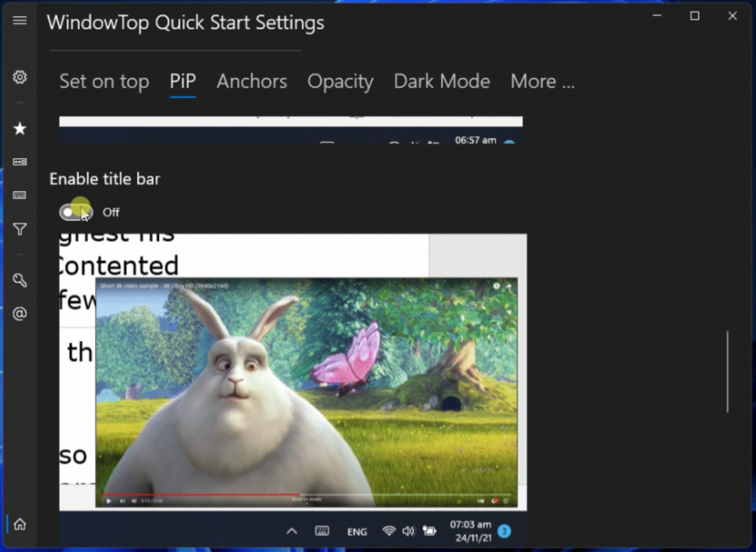
Task: Select the star favorites icon in sidebar
Action: (20, 128)
